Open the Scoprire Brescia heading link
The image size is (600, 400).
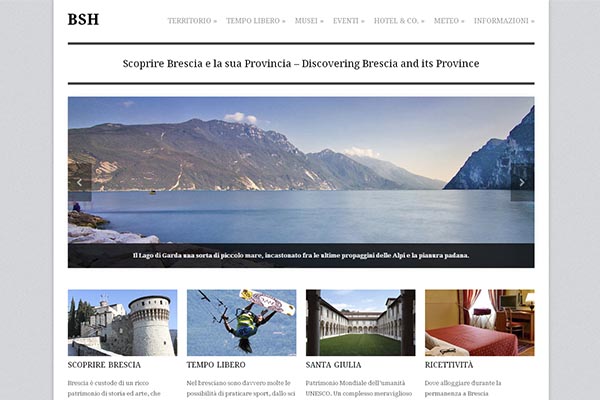click(x=104, y=365)
